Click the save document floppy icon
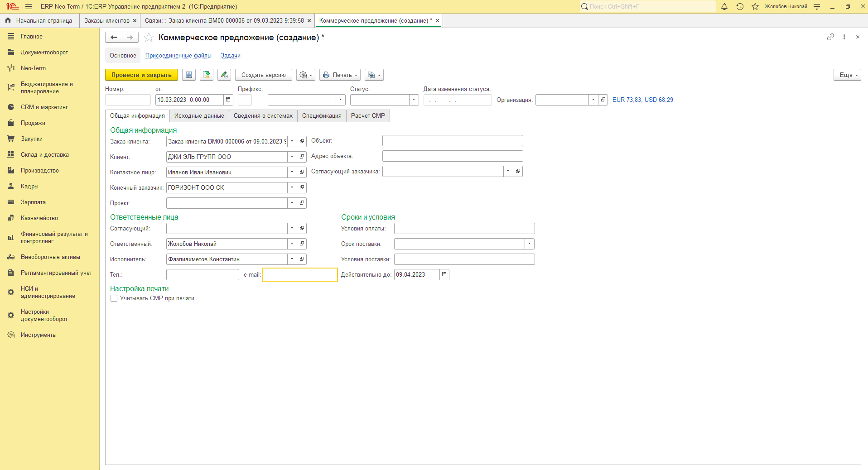868x470 pixels. point(189,75)
